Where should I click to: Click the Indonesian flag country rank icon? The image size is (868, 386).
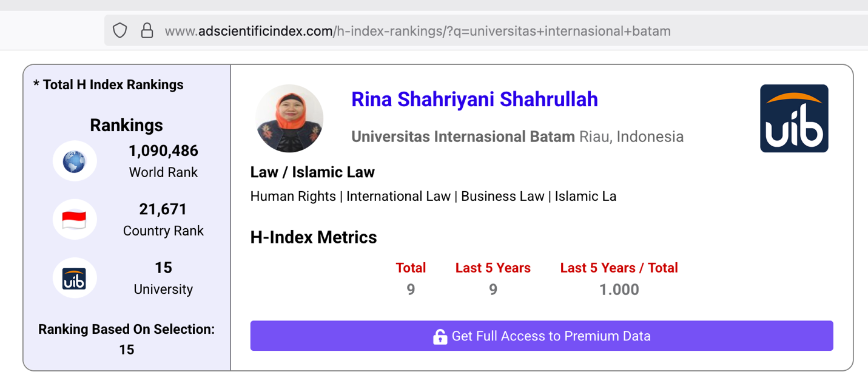74,219
